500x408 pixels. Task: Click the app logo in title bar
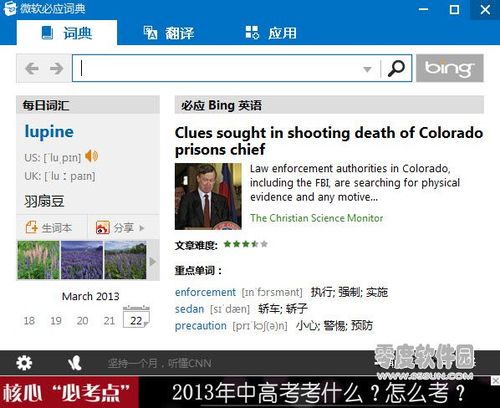point(10,8)
